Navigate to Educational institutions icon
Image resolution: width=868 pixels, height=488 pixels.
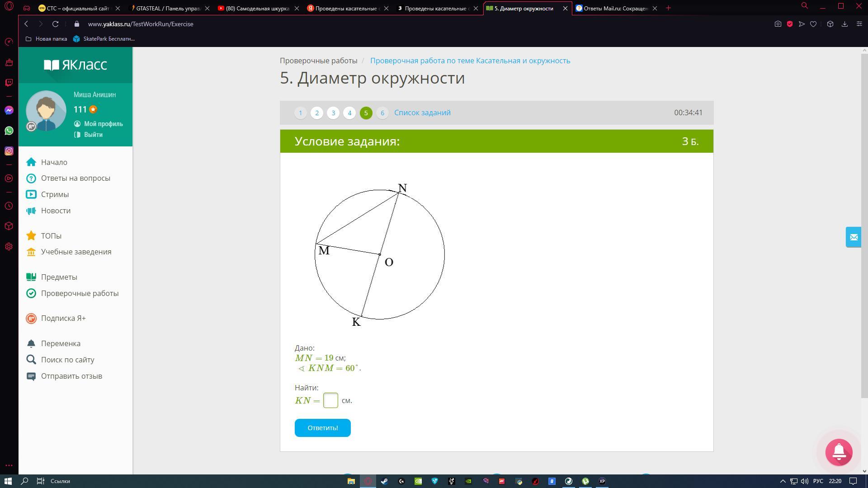click(x=31, y=251)
